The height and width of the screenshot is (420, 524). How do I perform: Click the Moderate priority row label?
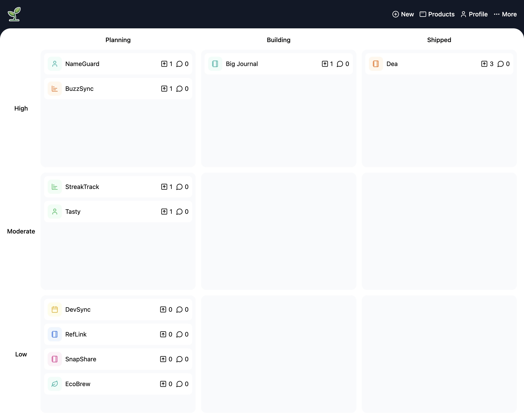click(21, 231)
